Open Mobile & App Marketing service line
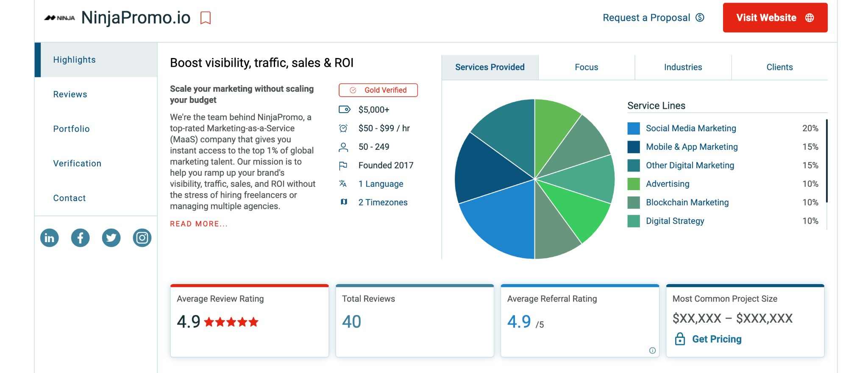The height and width of the screenshot is (373, 868). click(692, 147)
